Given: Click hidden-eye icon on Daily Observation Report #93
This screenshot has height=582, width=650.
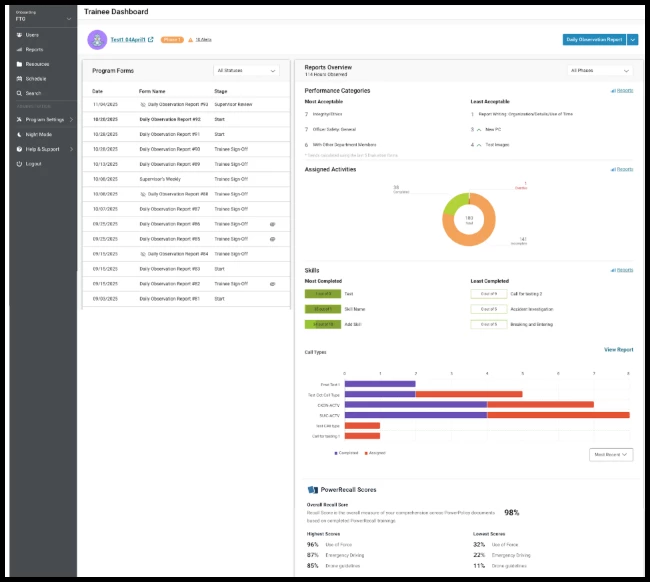Looking at the screenshot, I should pyautogui.click(x=143, y=104).
